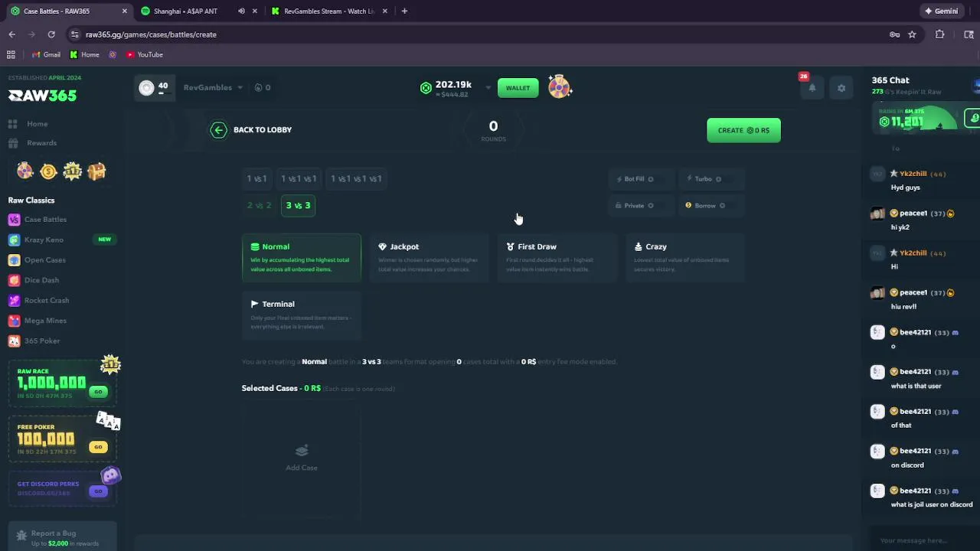Click the spin wheel reward icon in sidebar
Viewport: 980px width, 551px height.
tap(25, 171)
